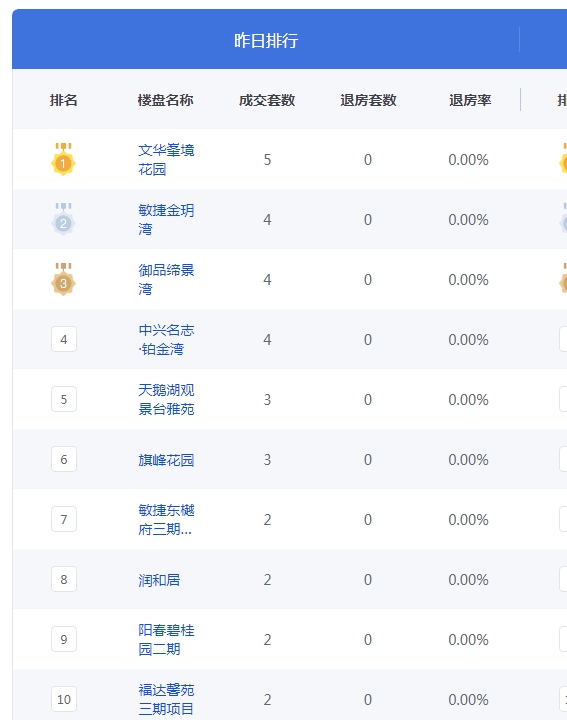The height and width of the screenshot is (720, 567).
Task: Click the rank 10 number badge
Action: pyautogui.click(x=64, y=699)
